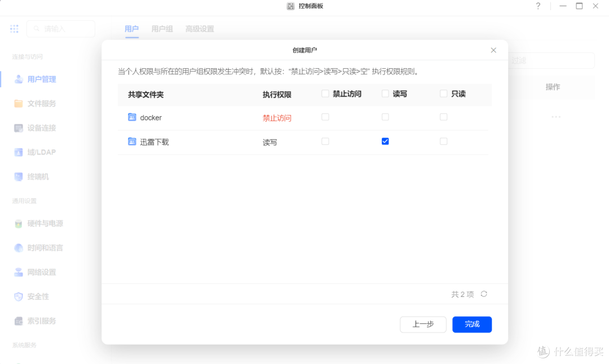This screenshot has width=609, height=364.
Task: Click 操作 column header
Action: click(553, 87)
